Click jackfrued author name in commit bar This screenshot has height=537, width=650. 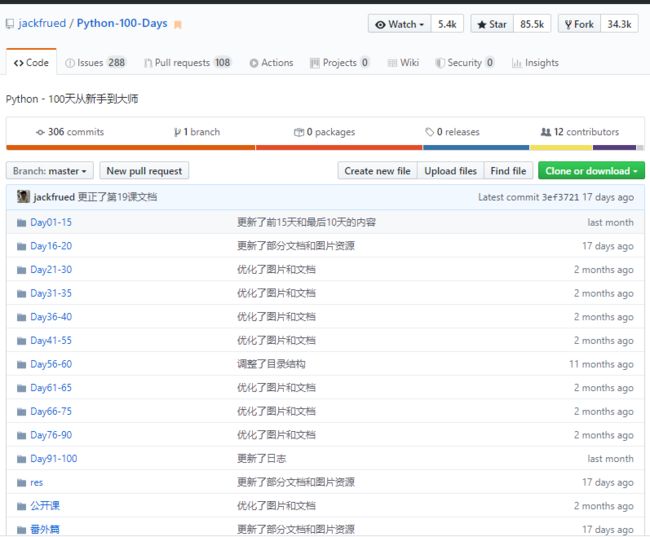tap(54, 197)
